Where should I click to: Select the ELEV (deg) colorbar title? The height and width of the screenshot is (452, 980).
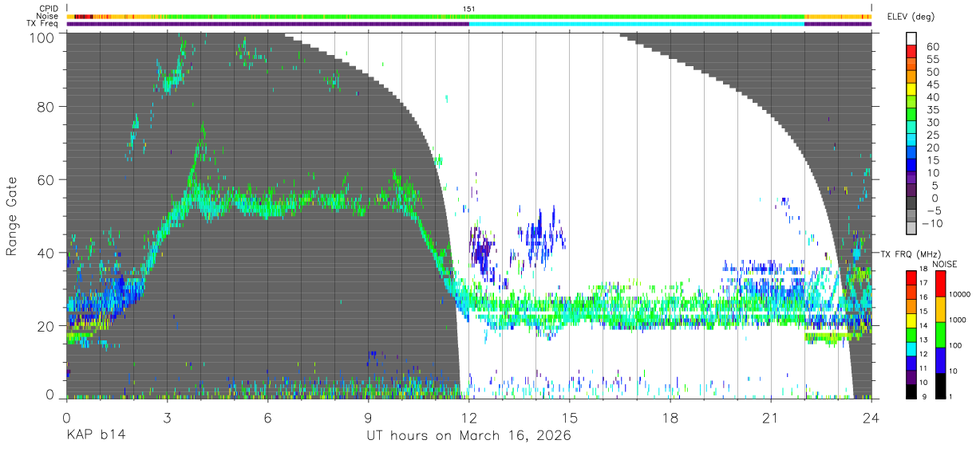click(911, 17)
